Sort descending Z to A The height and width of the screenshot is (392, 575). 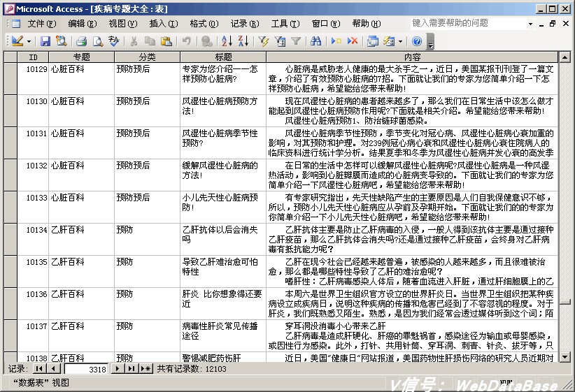(x=243, y=41)
